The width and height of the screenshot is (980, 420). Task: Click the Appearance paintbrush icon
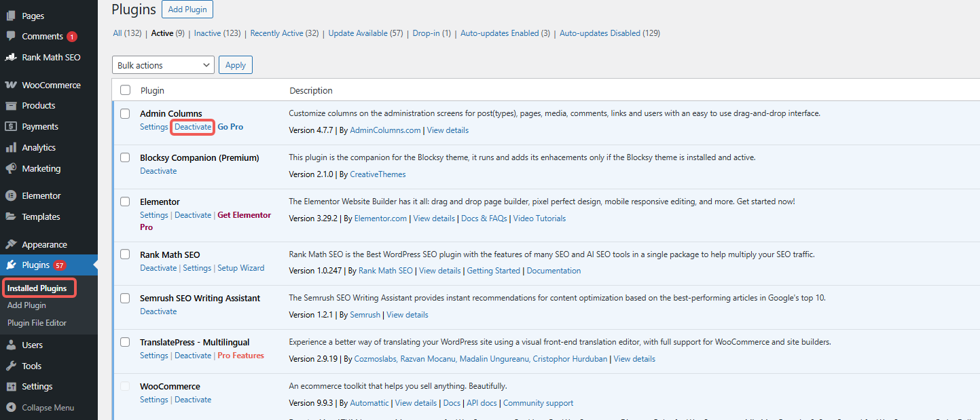pyautogui.click(x=10, y=244)
